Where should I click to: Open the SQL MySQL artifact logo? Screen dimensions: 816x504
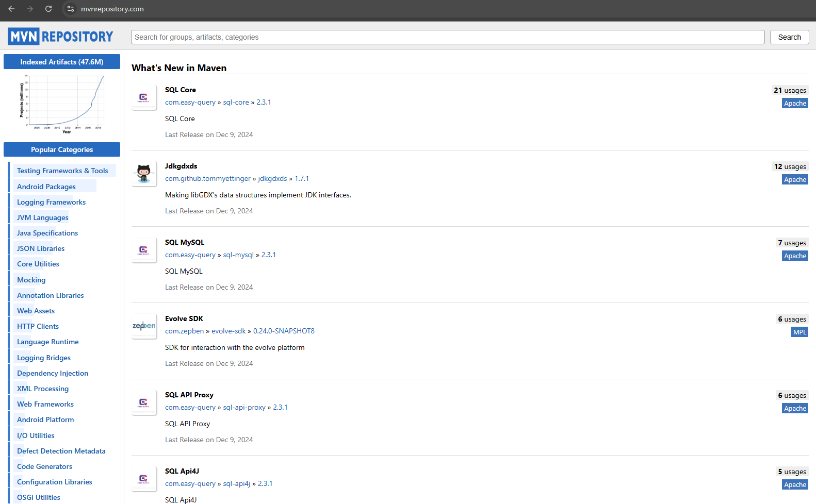pyautogui.click(x=144, y=250)
